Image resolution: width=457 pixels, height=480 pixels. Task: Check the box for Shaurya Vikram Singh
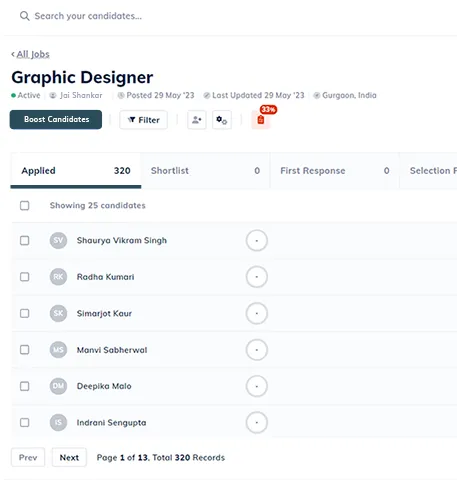(24, 240)
